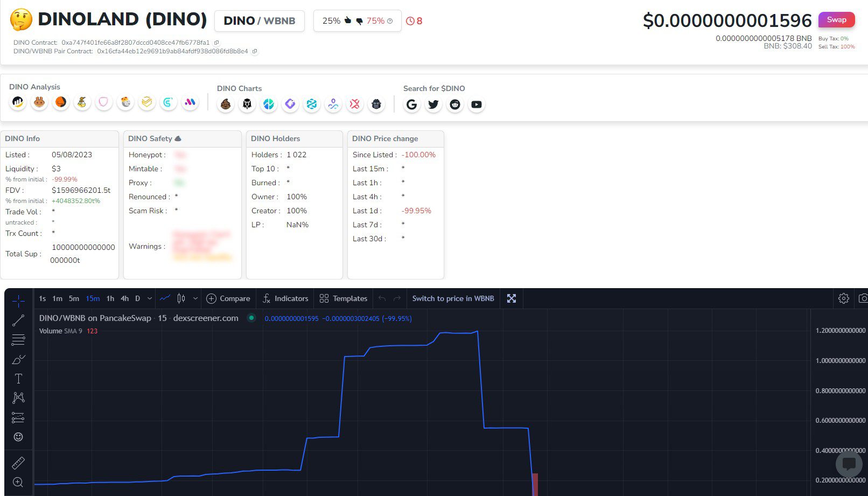Open the gold checkmark analysis icon
The image size is (868, 496).
click(x=146, y=102)
